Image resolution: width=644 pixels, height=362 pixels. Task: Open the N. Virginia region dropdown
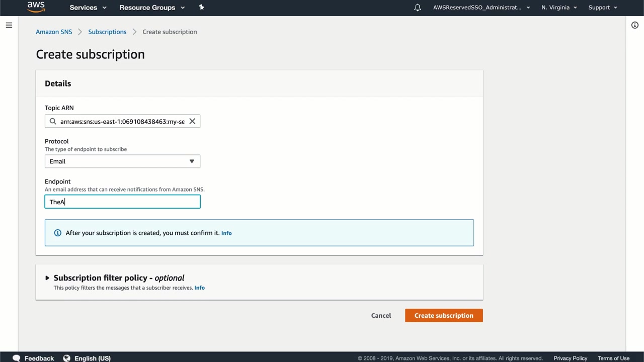pos(559,8)
